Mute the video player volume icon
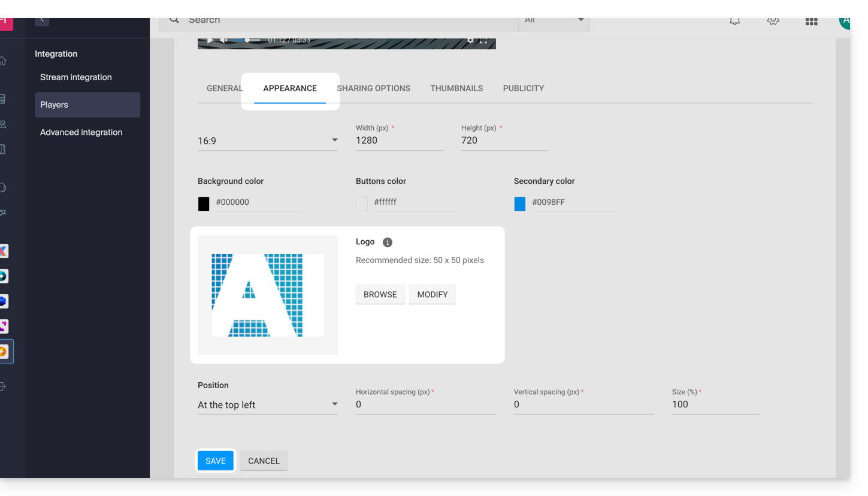Image resolution: width=868 pixels, height=496 pixels. point(223,40)
